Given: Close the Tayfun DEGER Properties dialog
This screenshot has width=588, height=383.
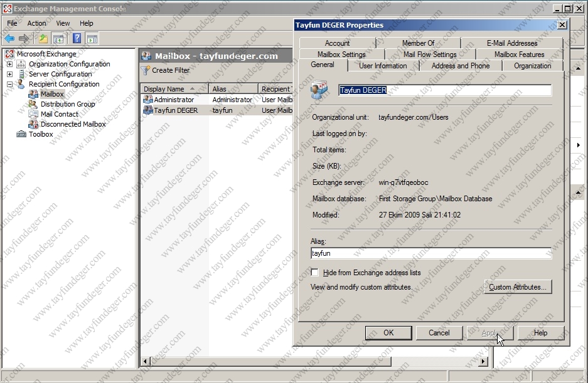Looking at the screenshot, I should tap(562, 24).
